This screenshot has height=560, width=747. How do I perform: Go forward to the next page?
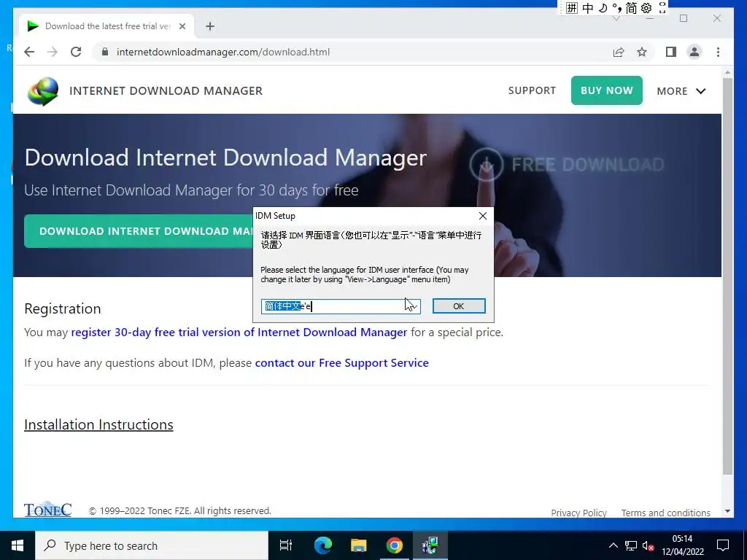pyautogui.click(x=53, y=52)
